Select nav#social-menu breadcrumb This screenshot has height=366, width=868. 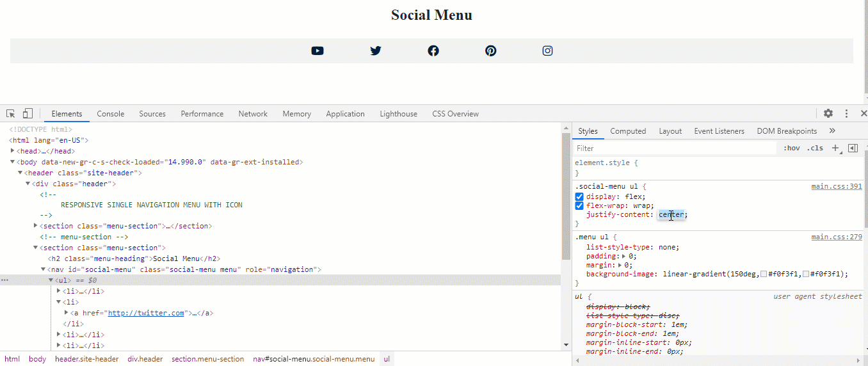point(314,359)
